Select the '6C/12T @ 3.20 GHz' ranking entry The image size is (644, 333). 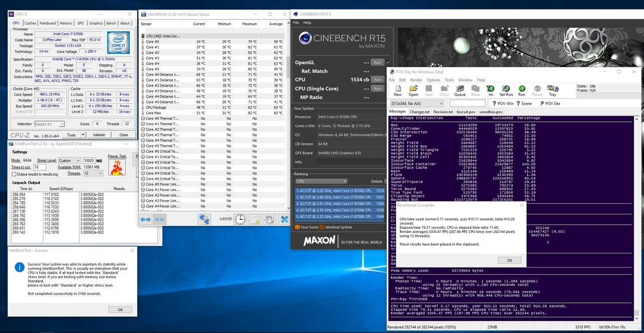point(340,191)
